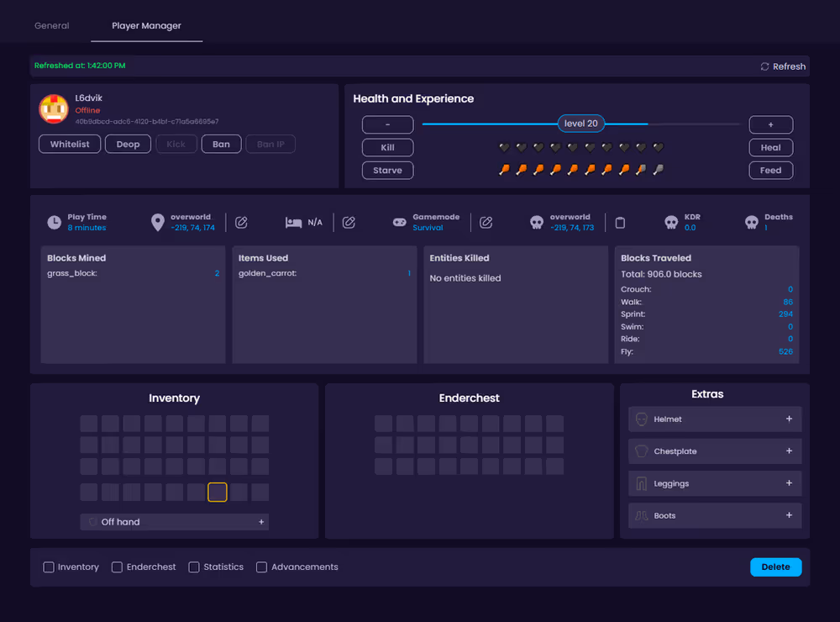Edit the Survival gamemode
The height and width of the screenshot is (622, 840).
click(486, 223)
